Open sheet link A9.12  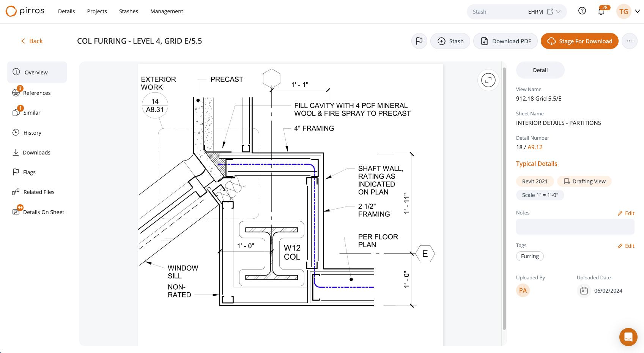tap(535, 147)
